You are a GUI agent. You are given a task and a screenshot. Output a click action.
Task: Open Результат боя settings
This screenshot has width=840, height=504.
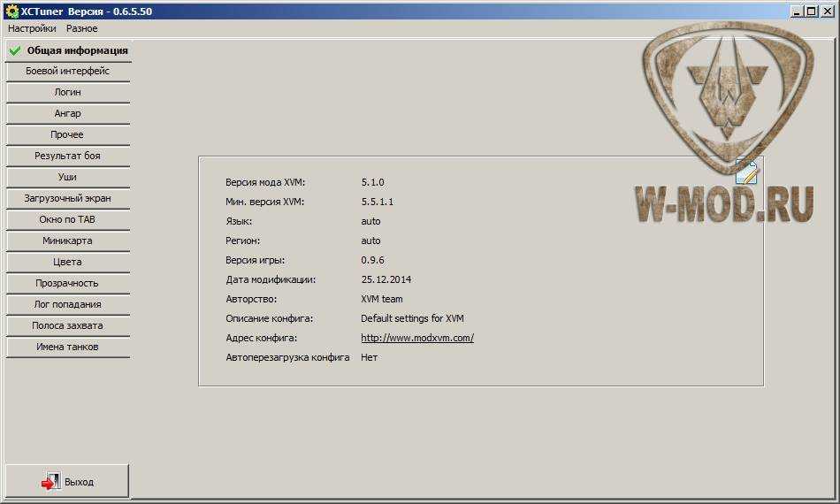click(x=68, y=156)
